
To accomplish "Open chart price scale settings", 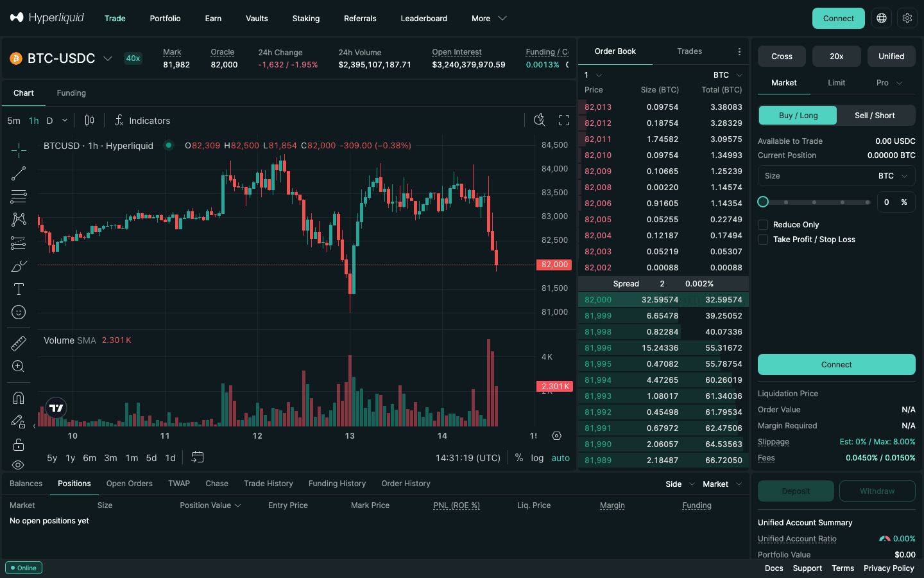I will [556, 435].
